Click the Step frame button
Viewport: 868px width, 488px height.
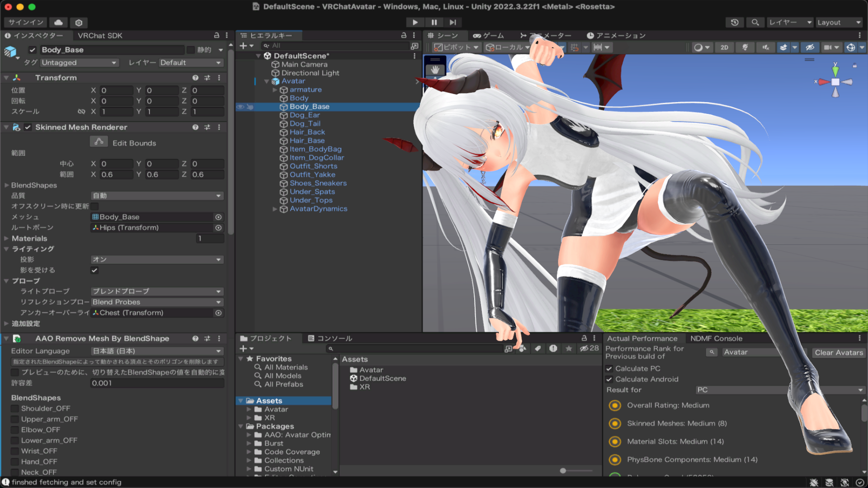(x=453, y=22)
